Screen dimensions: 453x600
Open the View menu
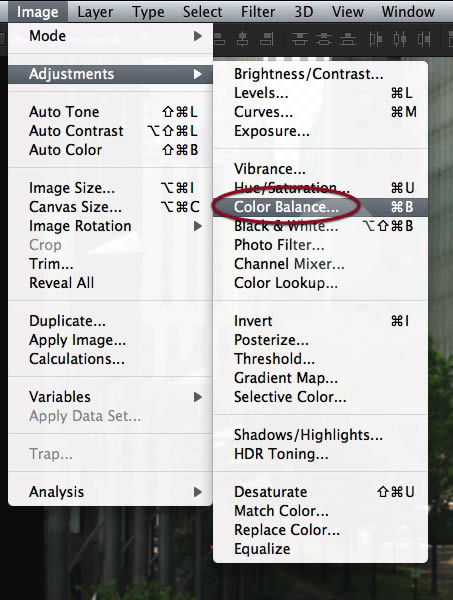(347, 12)
